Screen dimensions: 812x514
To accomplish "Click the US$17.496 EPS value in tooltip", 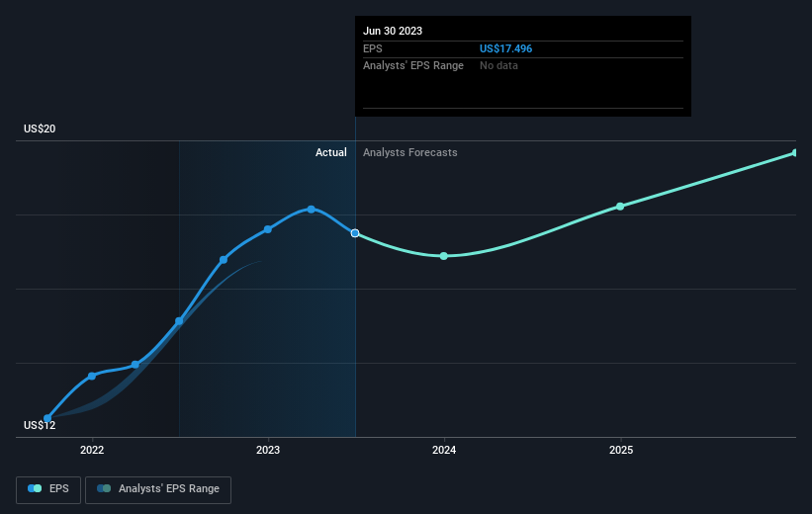I will pyautogui.click(x=505, y=48).
